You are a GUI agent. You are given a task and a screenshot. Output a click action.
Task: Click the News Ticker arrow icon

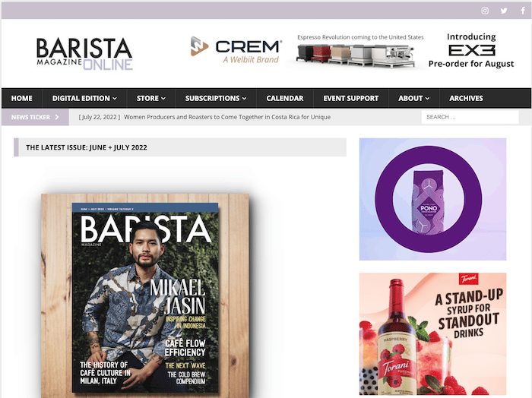pyautogui.click(x=57, y=117)
